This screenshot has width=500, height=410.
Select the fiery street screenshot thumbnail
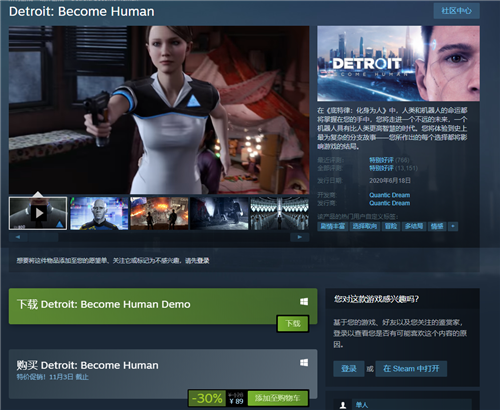click(159, 213)
